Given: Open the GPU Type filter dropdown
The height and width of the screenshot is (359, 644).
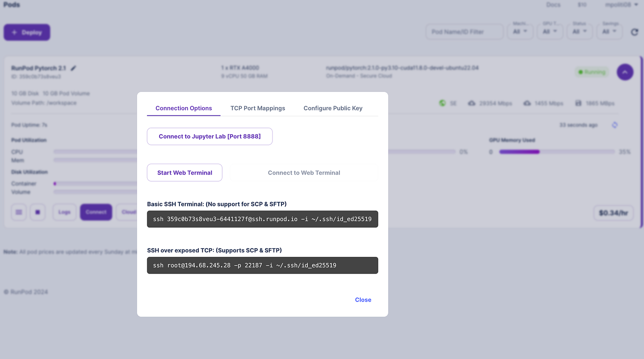Looking at the screenshot, I should point(550,32).
